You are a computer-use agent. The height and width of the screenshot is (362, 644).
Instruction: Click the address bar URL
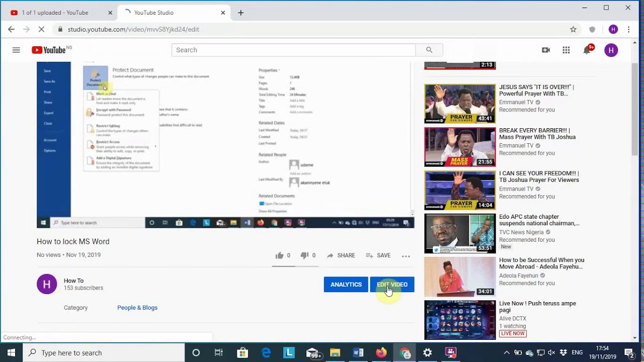(133, 29)
